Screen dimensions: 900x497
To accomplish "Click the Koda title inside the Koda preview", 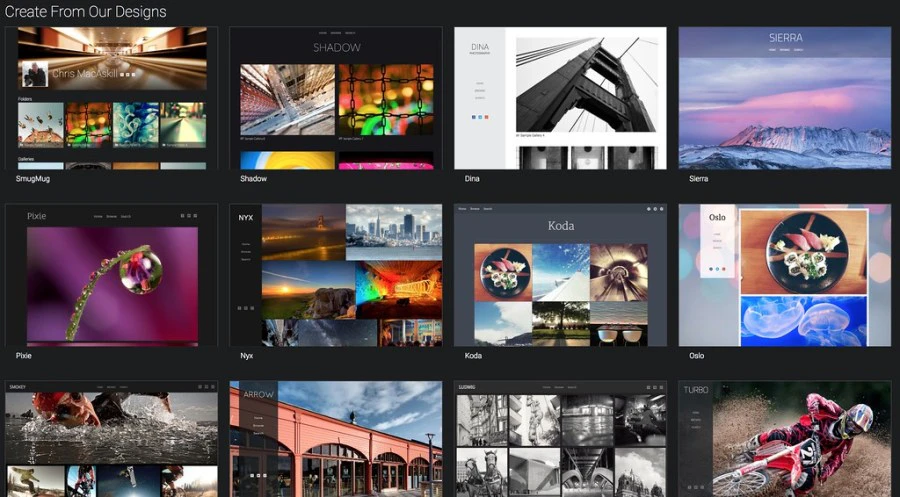I will coord(561,226).
